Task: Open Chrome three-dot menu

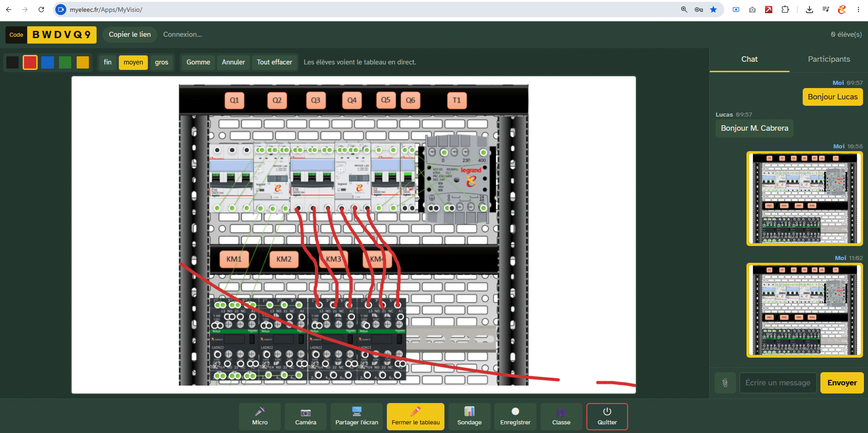Action: click(x=858, y=10)
